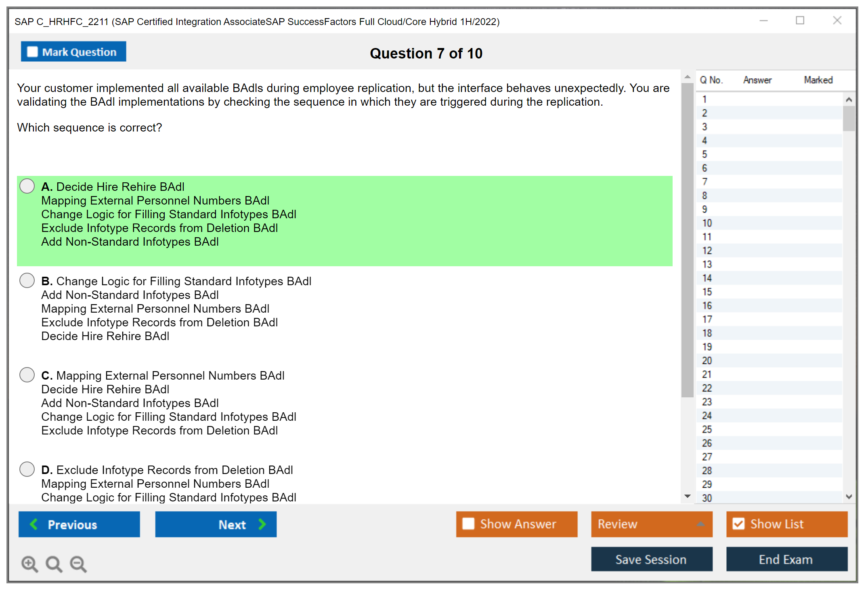This screenshot has width=868, height=593.
Task: Click the zoom out magnifier icon
Action: (78, 564)
